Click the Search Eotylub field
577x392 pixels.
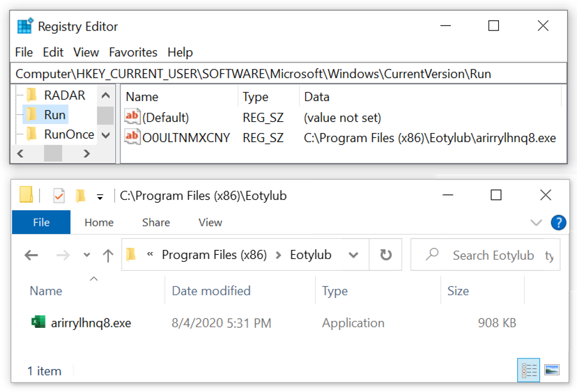(x=485, y=255)
